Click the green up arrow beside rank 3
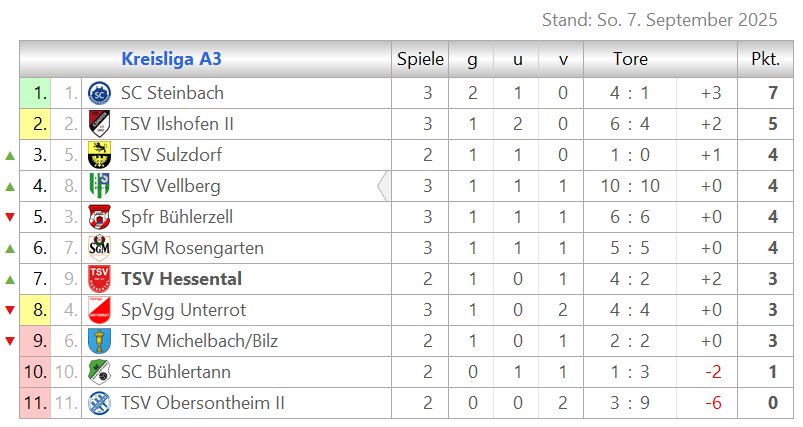The width and height of the screenshot is (803, 427). click(x=10, y=156)
